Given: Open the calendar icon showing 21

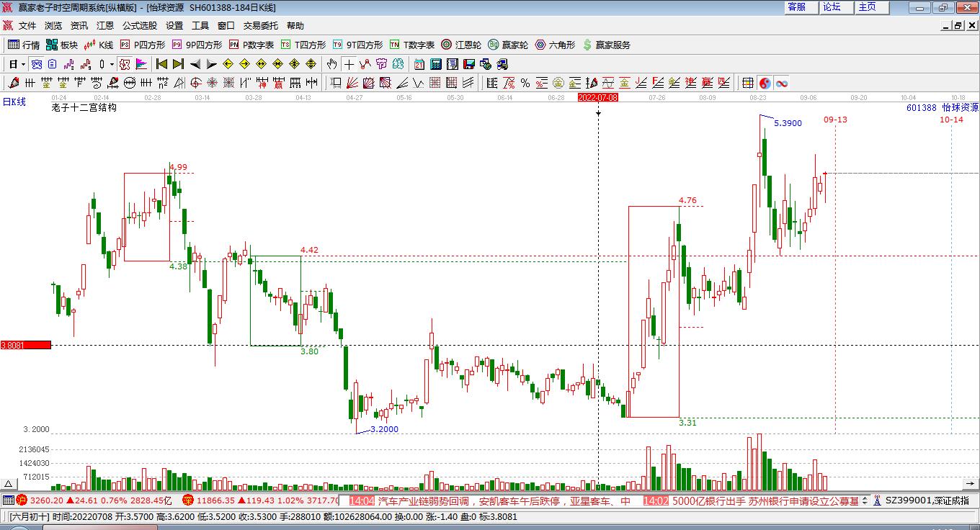Looking at the screenshot, I should 419,64.
